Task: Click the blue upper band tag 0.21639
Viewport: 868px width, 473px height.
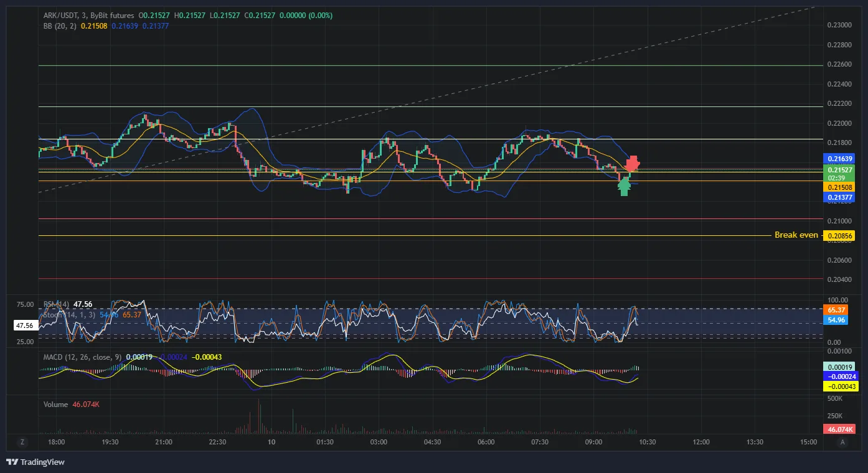Action: click(x=839, y=159)
